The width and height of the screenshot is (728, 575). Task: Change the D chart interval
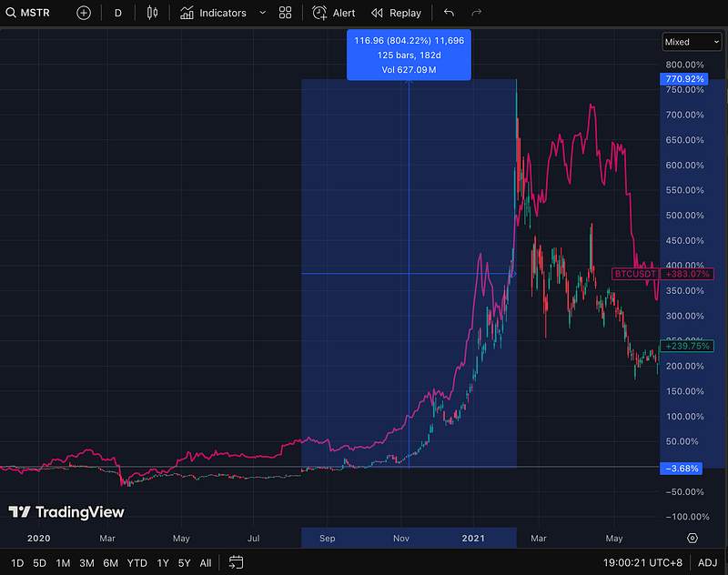pyautogui.click(x=118, y=13)
